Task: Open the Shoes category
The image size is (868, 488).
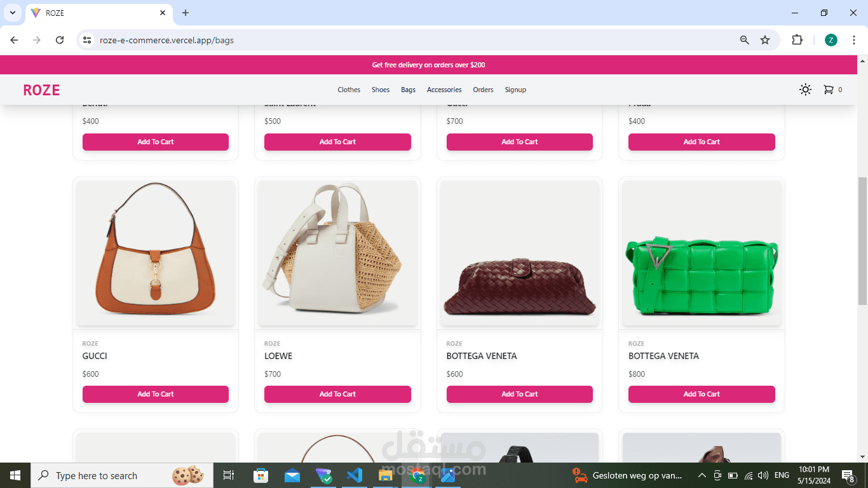Action: [381, 90]
